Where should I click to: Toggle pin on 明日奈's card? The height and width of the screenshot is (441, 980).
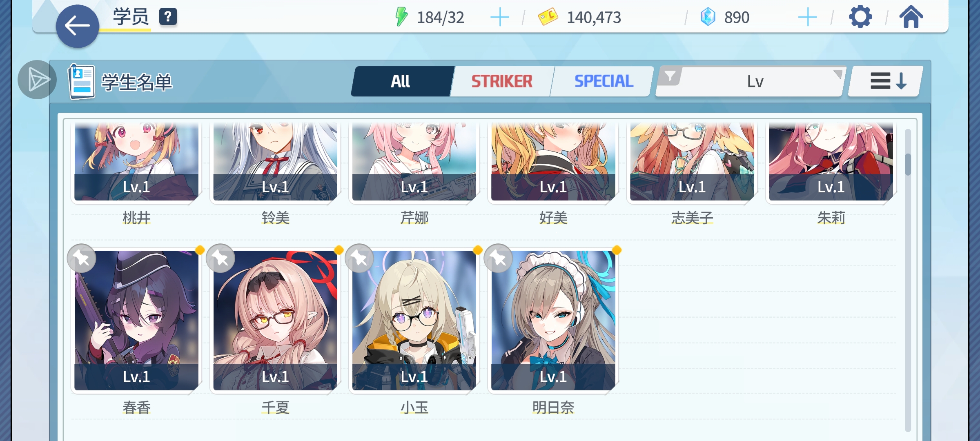coord(498,258)
